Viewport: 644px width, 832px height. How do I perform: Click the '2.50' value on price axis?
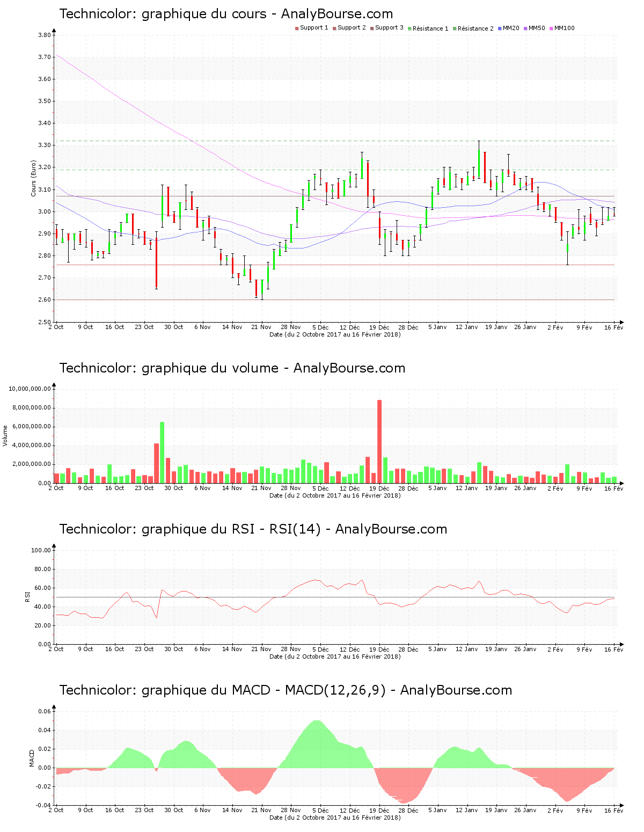tap(45, 322)
